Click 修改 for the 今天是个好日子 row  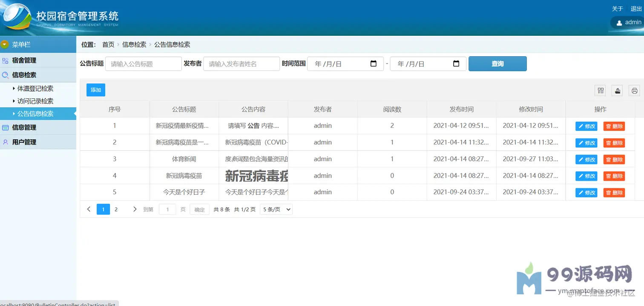[586, 193]
